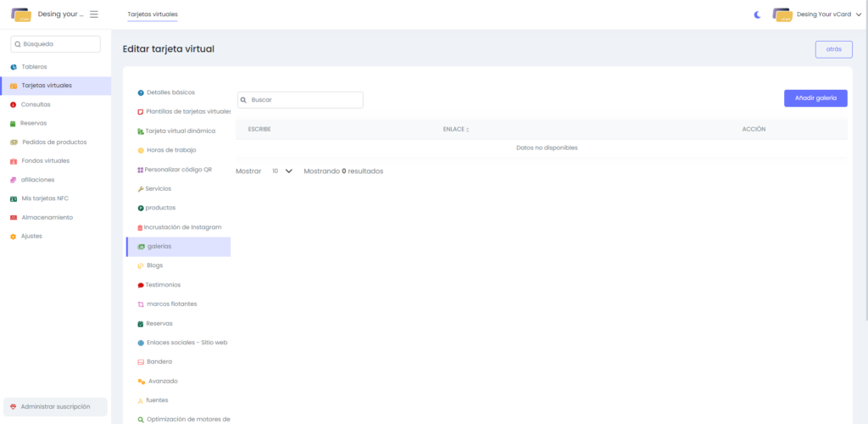Sort the table by ENLACE column
The image size is (868, 424).
[457, 130]
